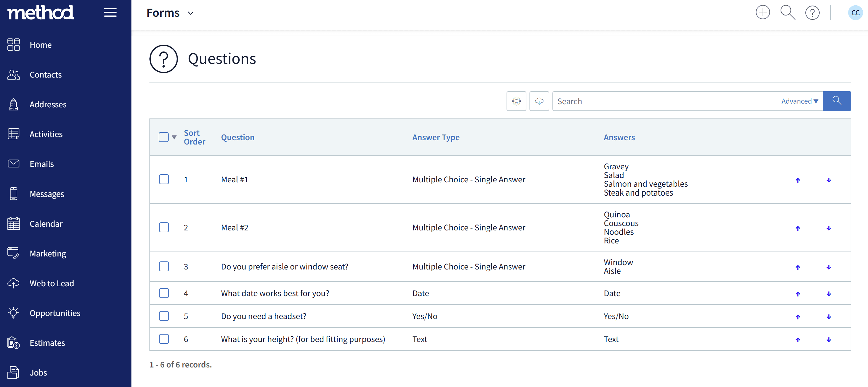The height and width of the screenshot is (387, 868).
Task: Move date question up with arrow
Action: (798, 294)
